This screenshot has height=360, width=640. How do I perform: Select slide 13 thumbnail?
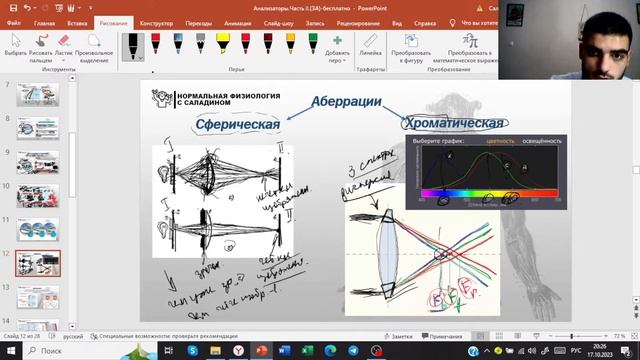(38, 297)
